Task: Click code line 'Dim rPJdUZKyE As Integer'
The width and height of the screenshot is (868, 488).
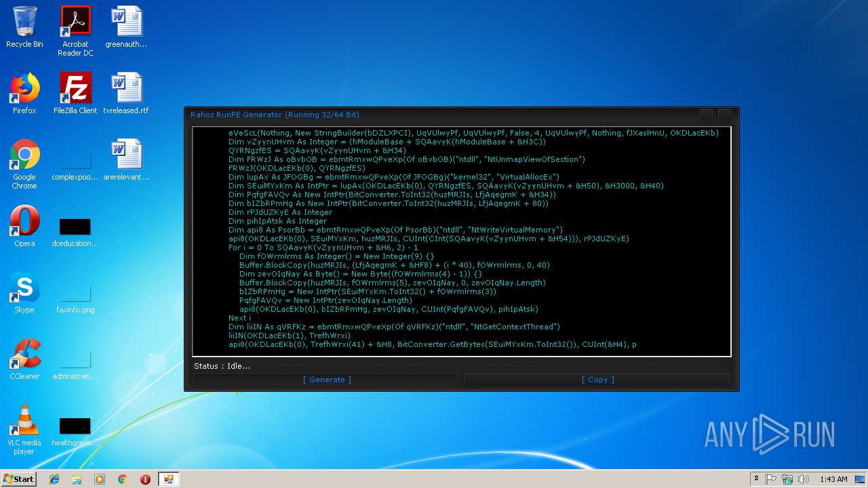Action: pos(280,212)
